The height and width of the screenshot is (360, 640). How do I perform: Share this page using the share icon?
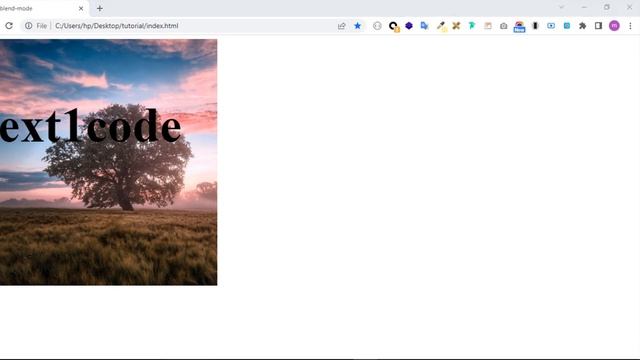point(342,26)
